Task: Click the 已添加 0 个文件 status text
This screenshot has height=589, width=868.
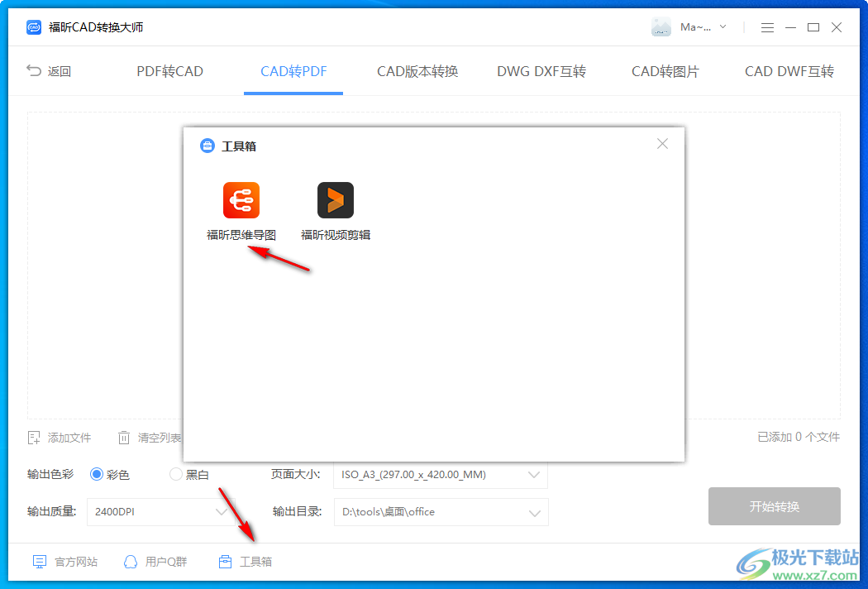Action: click(x=799, y=437)
